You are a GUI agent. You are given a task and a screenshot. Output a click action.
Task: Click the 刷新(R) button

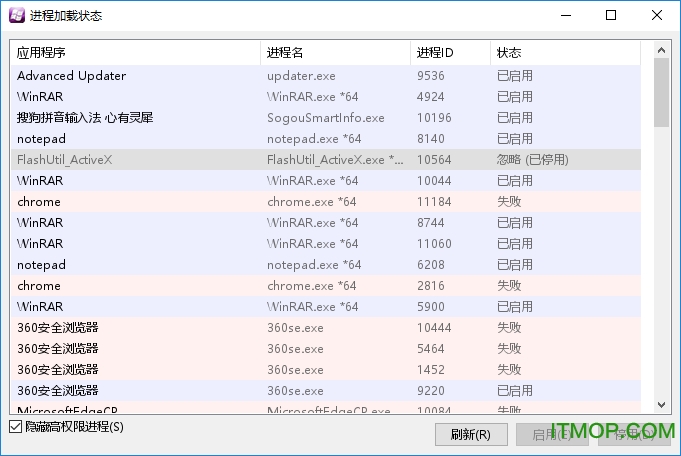point(471,434)
